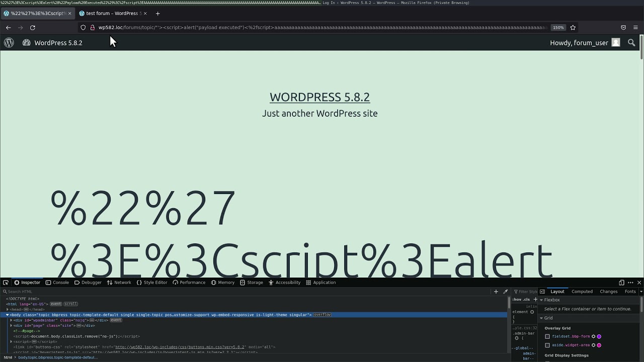Click the address bar URL
The height and width of the screenshot is (362, 644).
pos(322,28)
